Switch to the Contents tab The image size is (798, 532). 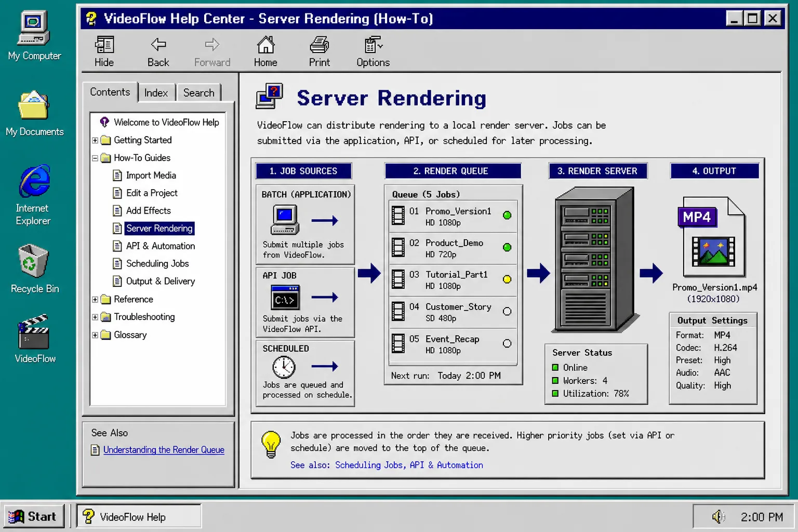pyautogui.click(x=110, y=92)
